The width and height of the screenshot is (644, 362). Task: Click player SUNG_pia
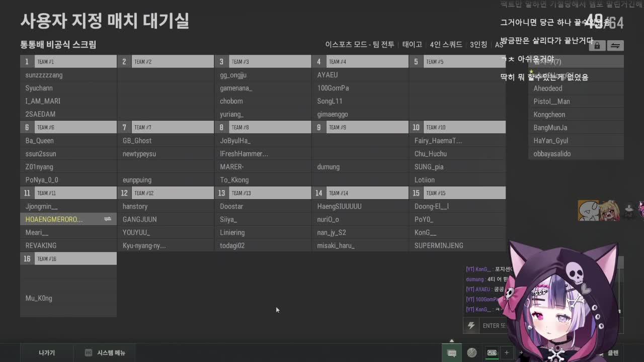tap(429, 167)
